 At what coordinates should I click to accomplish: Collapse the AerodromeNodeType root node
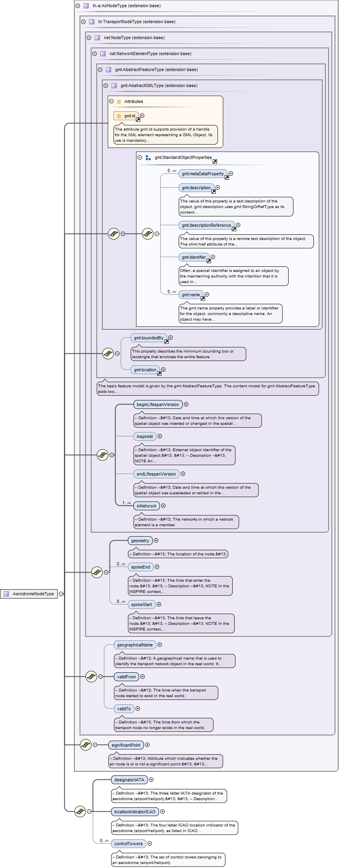point(61,594)
